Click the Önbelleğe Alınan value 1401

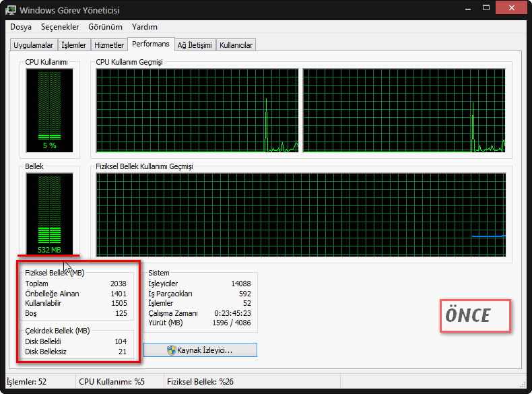pos(119,294)
